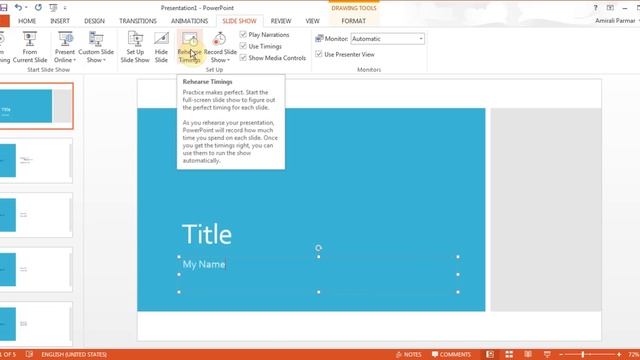Open the DESIGN ribbon tab
The height and width of the screenshot is (360, 640).
tap(94, 21)
